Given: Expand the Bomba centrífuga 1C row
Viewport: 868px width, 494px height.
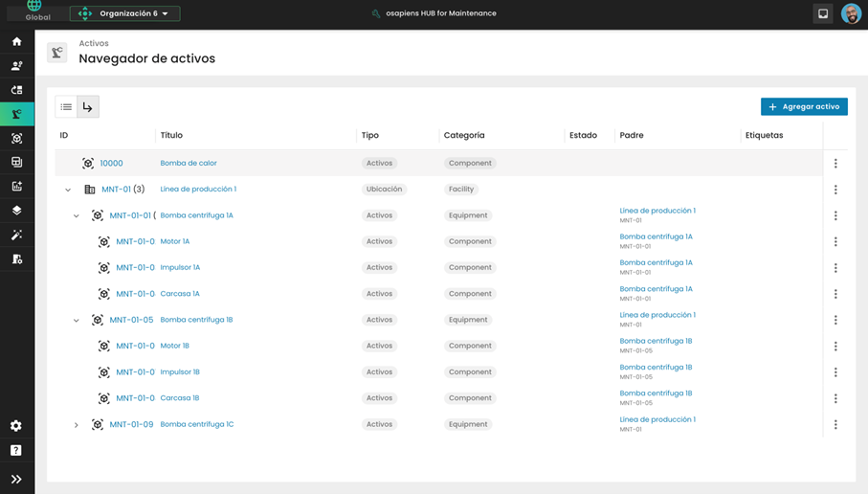Looking at the screenshot, I should coord(77,425).
